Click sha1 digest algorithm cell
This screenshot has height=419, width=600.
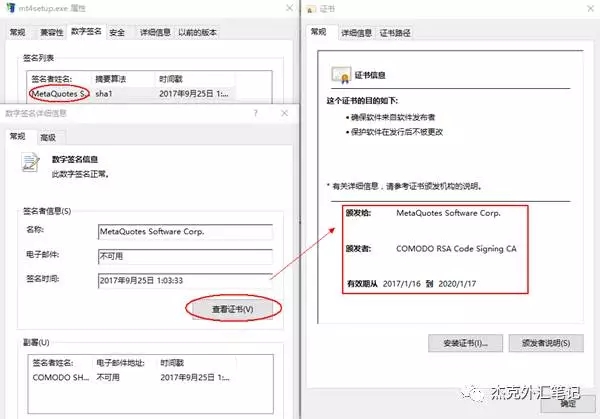(104, 94)
